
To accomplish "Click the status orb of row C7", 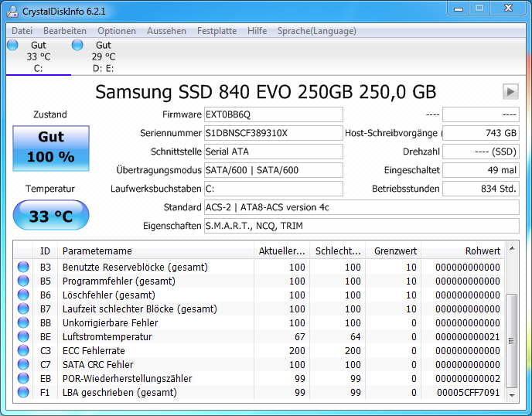I will (23, 364).
